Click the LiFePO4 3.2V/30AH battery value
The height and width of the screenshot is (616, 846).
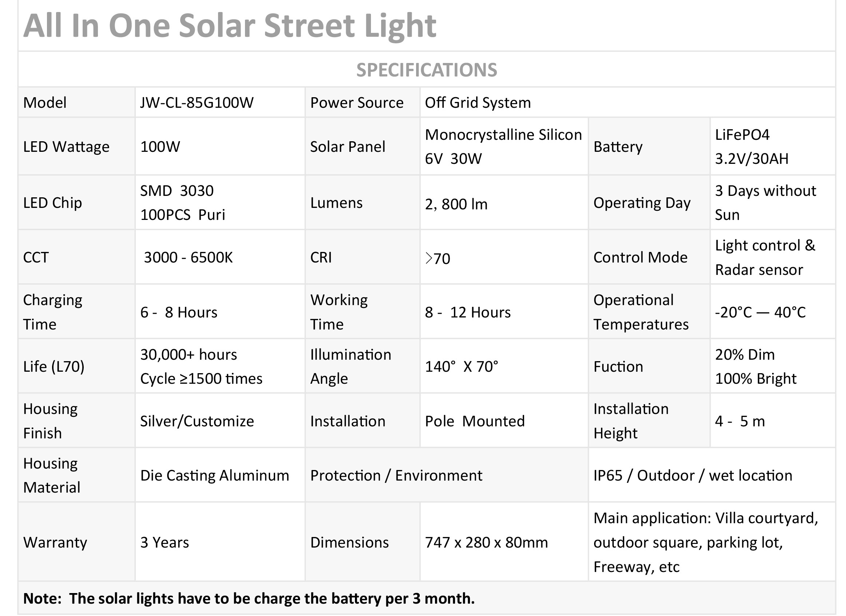(751, 147)
